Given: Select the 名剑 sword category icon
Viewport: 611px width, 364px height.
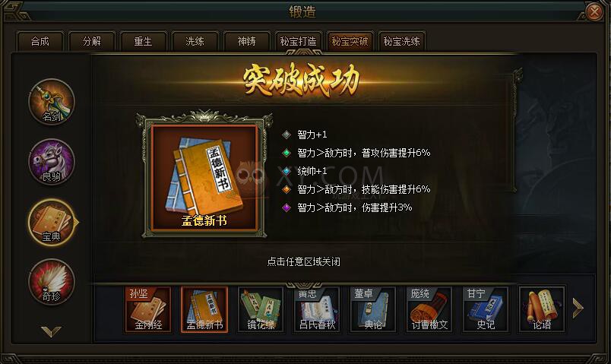Looking at the screenshot, I should [x=52, y=102].
